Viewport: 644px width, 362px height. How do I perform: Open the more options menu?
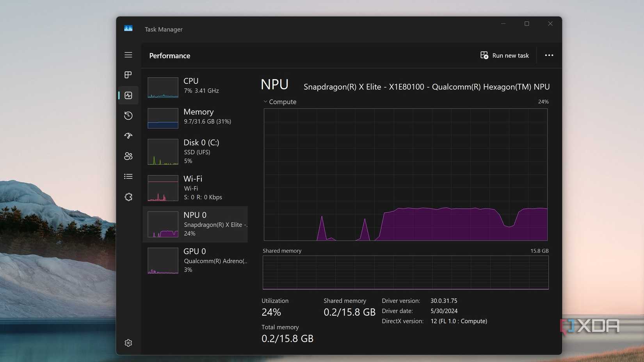(x=549, y=55)
